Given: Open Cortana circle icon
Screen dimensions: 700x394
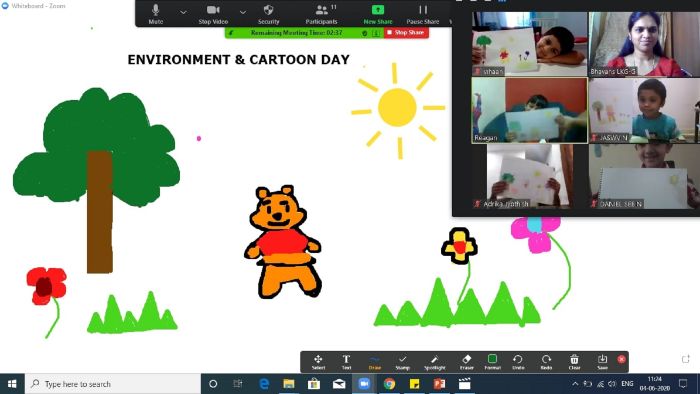Looking at the screenshot, I should 213,384.
